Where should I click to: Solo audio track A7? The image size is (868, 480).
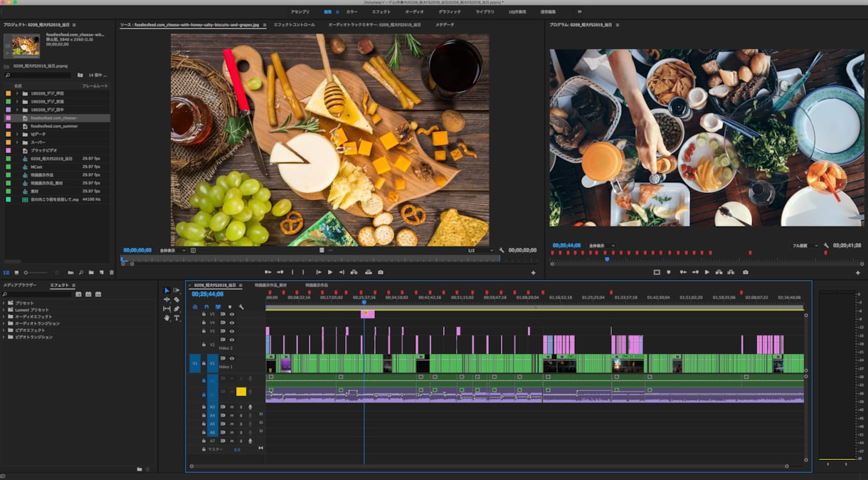pos(240,441)
